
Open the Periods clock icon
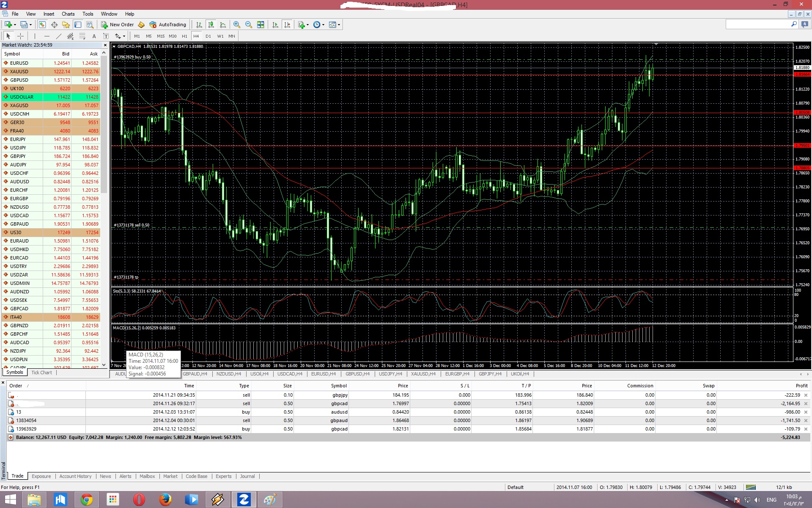pos(317,25)
